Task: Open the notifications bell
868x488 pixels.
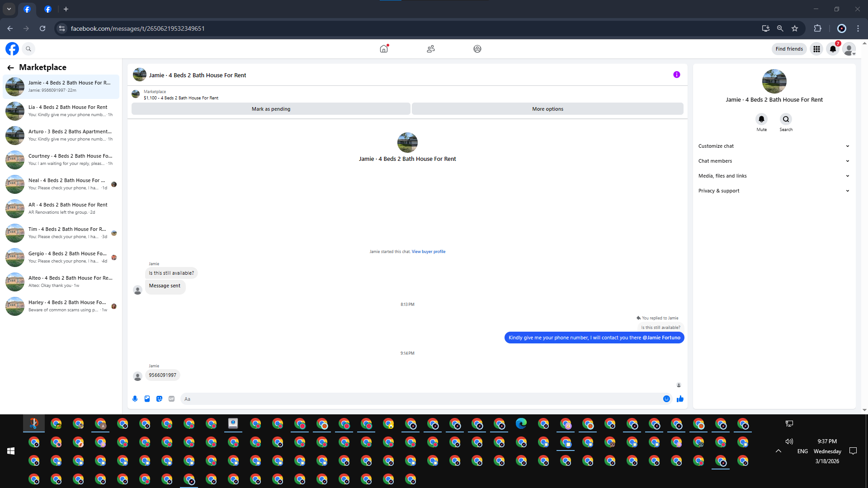Action: pyautogui.click(x=833, y=49)
